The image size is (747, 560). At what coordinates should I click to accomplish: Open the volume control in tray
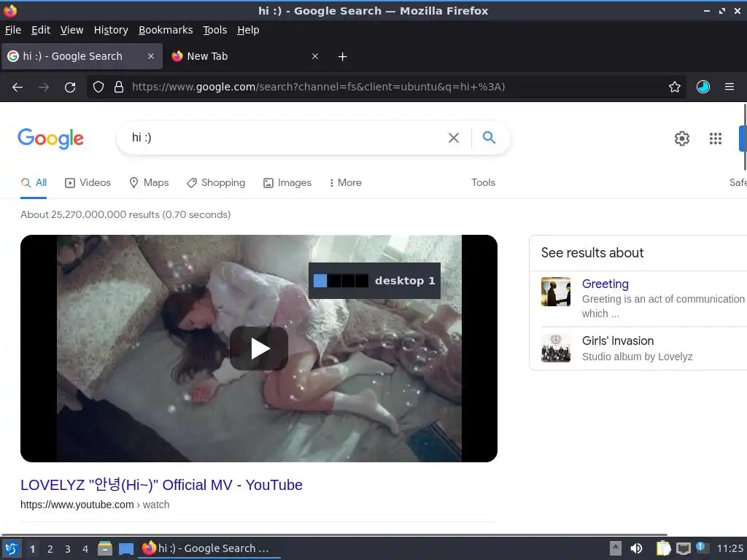(636, 548)
